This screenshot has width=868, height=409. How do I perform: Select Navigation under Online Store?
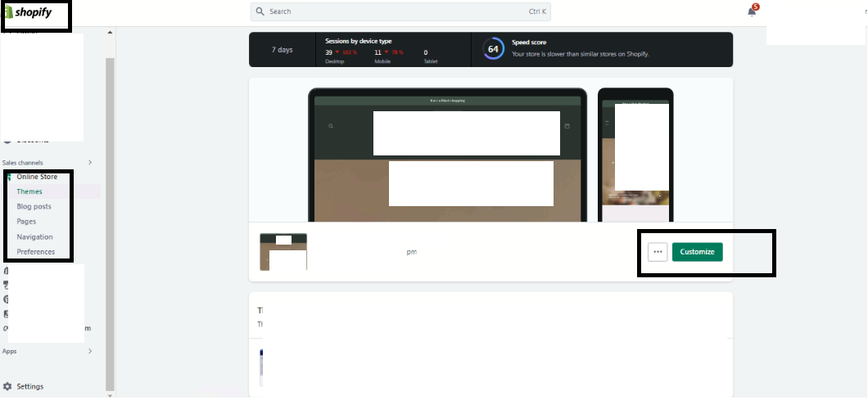pyautogui.click(x=34, y=237)
